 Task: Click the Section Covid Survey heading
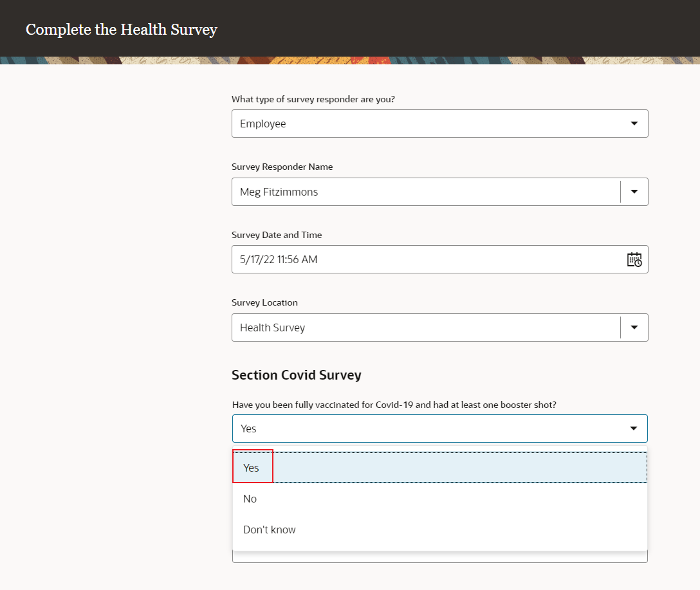pyautogui.click(x=296, y=374)
